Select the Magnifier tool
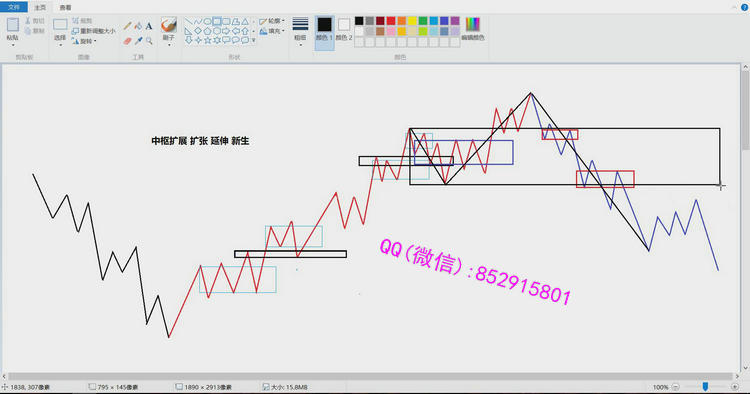 tap(149, 41)
